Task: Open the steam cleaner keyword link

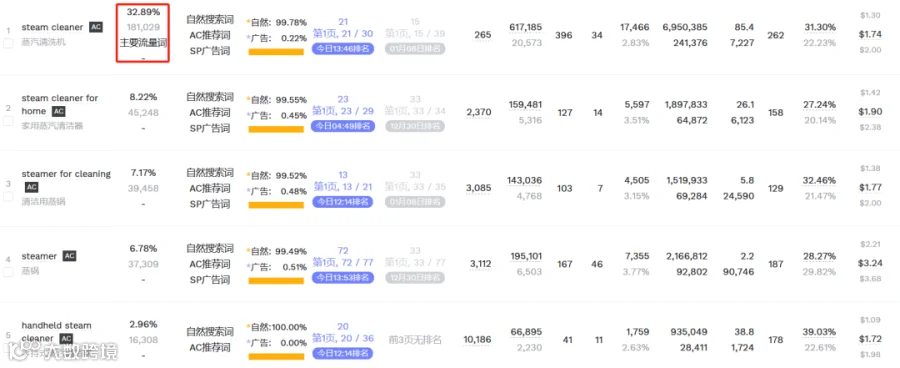Action: click(52, 27)
